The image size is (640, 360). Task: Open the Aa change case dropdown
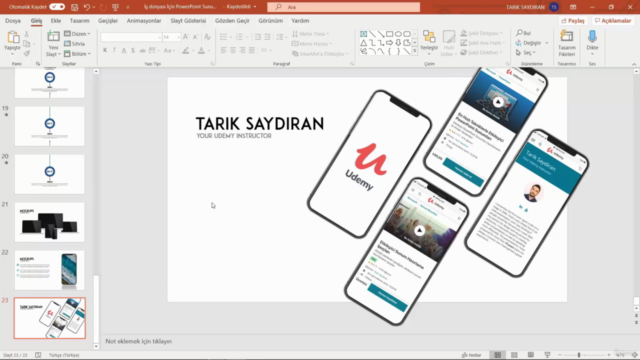pos(169,50)
